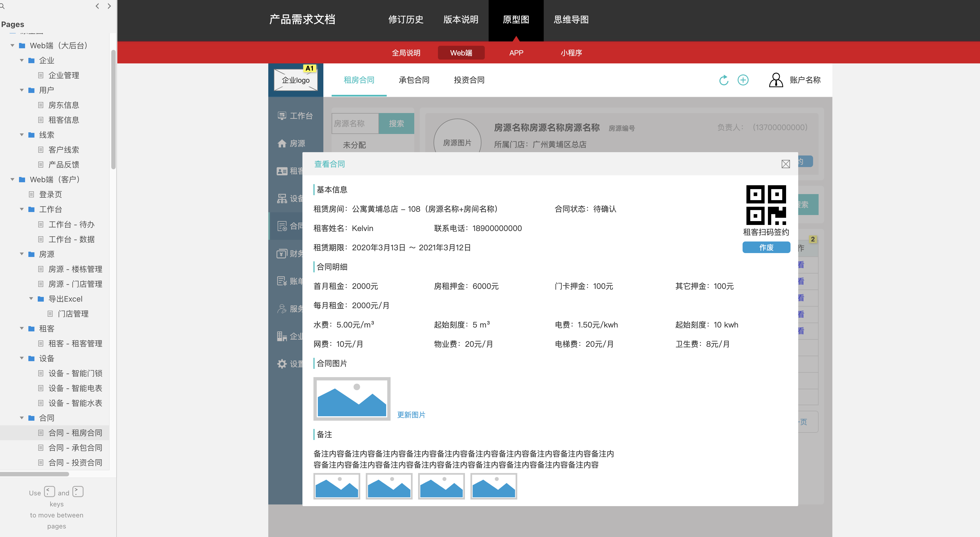Click the search magnifier in Pages panel
This screenshot has height=537, width=980.
pos(2,6)
